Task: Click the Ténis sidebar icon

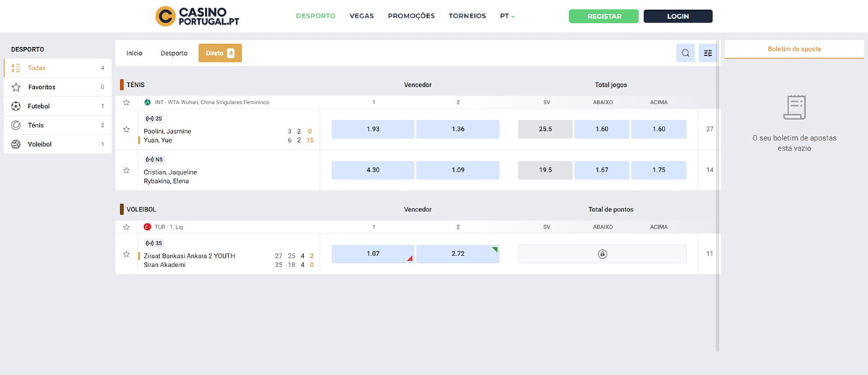Action: click(x=16, y=125)
